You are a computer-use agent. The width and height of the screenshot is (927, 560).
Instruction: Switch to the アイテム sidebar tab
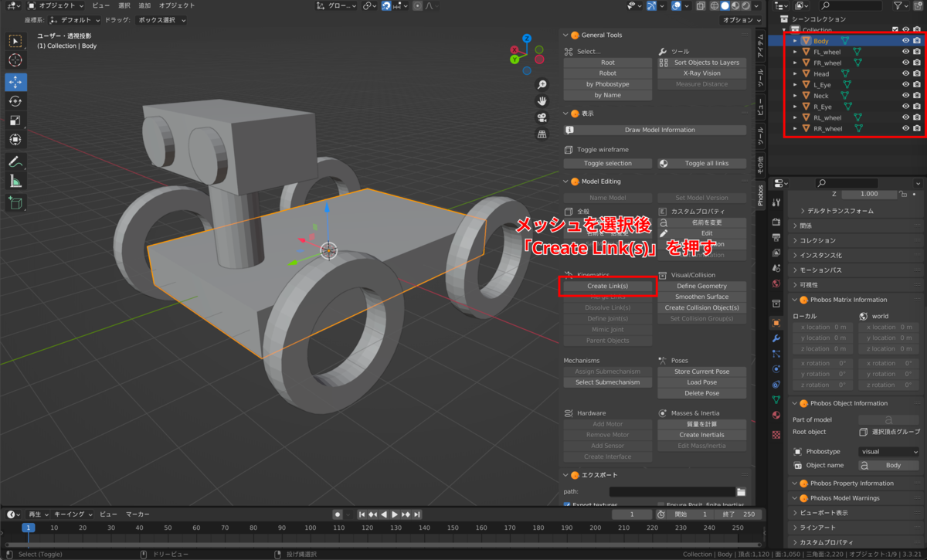click(x=760, y=46)
